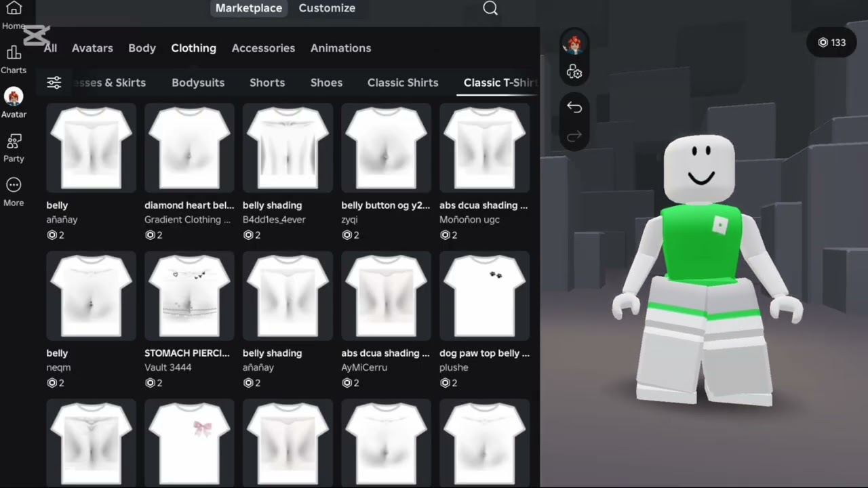Open the avatar settings gear icon
Viewport: 868px width, 488px height.
[574, 72]
